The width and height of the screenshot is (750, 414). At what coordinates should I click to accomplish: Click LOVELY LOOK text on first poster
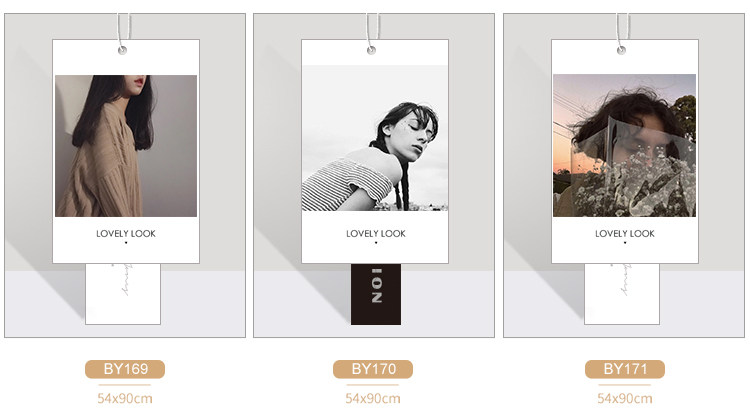click(x=126, y=234)
